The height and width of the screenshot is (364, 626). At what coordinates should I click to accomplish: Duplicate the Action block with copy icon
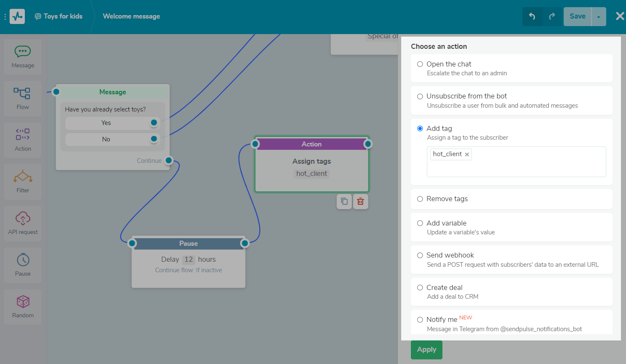click(x=344, y=202)
